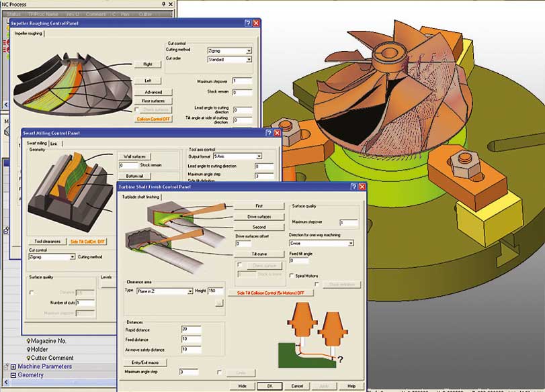Click the Entry/Exit macro button

click(x=145, y=362)
